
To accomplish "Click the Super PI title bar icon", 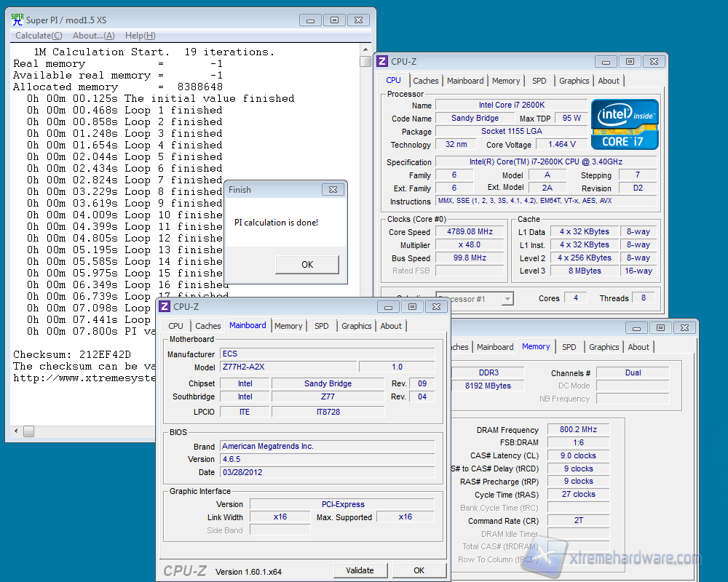I will (x=17, y=20).
